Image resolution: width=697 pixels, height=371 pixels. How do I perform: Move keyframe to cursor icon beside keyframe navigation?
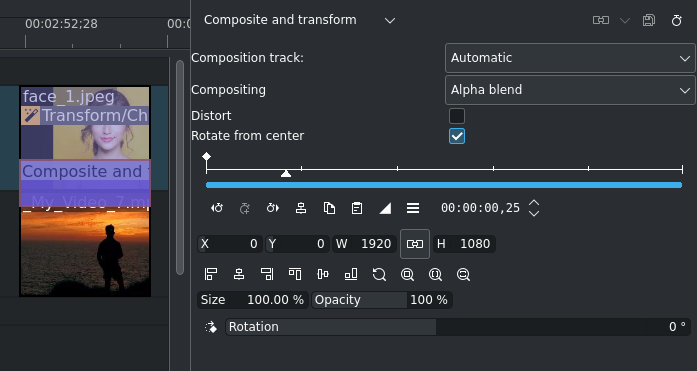tap(301, 208)
